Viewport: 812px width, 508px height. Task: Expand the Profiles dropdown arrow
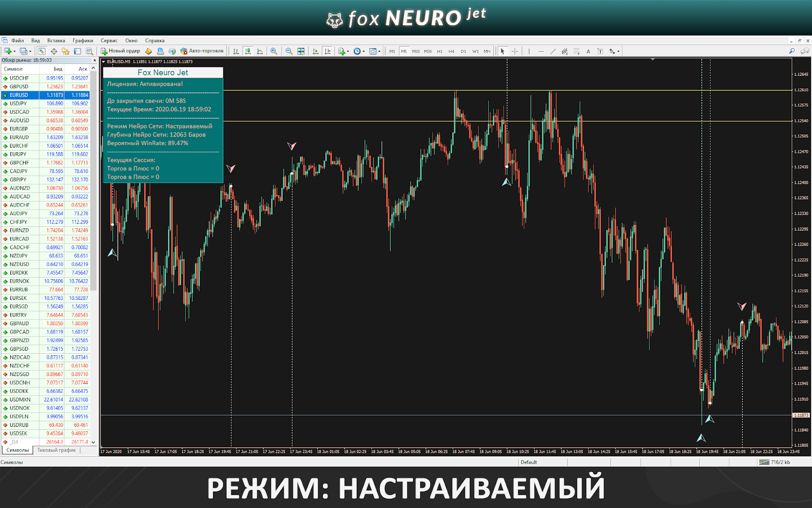coord(30,51)
